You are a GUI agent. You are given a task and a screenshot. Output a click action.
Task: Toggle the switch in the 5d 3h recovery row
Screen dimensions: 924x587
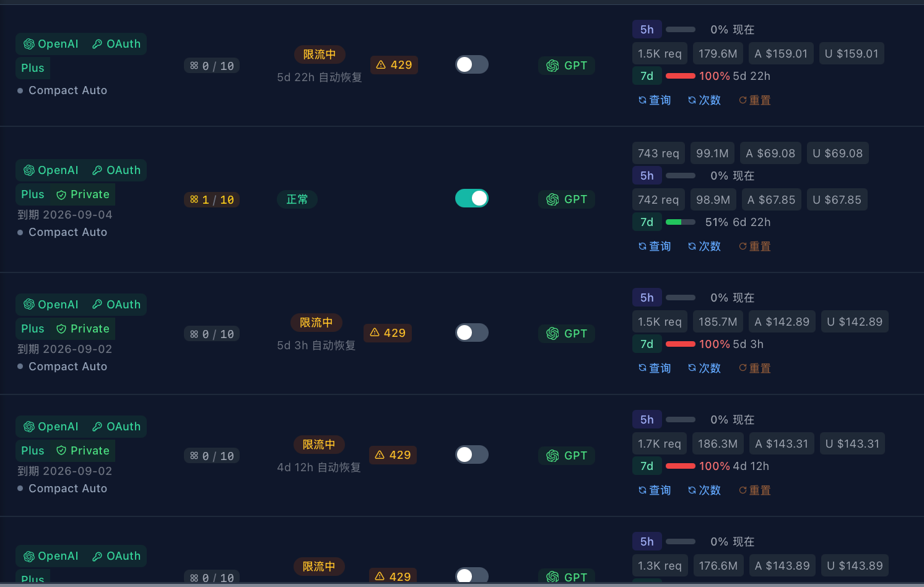pyautogui.click(x=472, y=333)
